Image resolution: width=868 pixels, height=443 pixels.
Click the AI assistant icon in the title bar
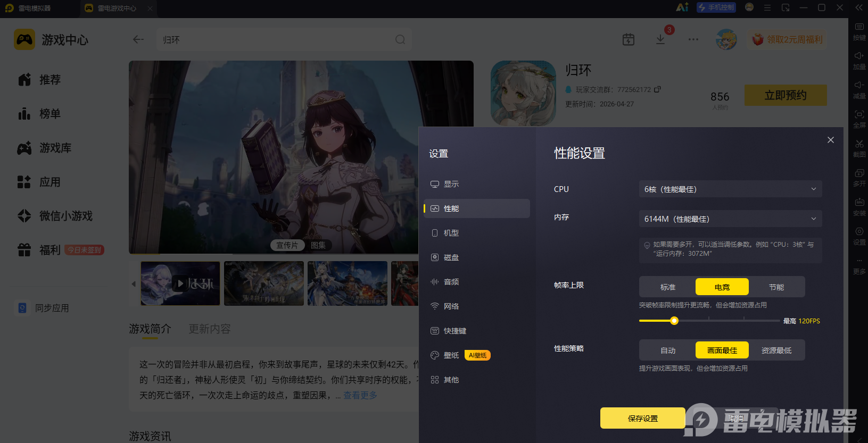click(x=682, y=7)
